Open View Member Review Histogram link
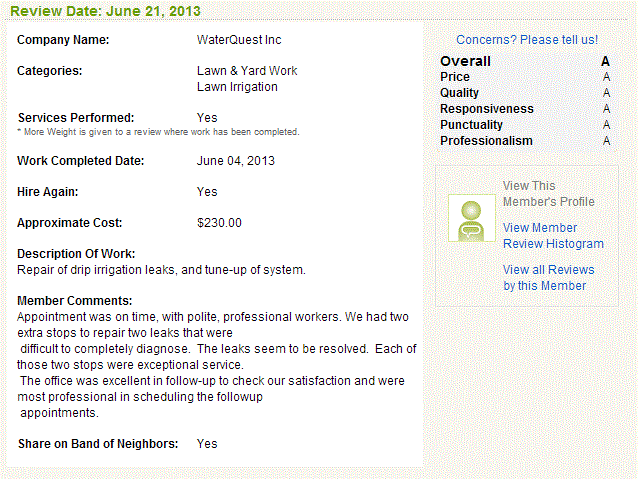 coord(553,236)
